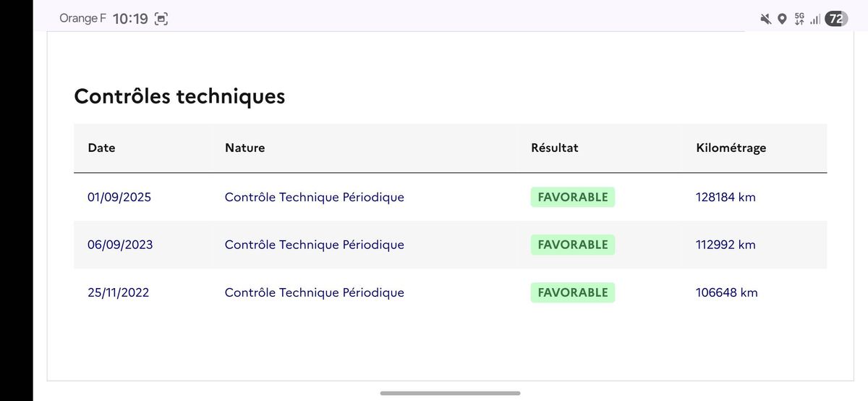Select the Kilométrage column header
The image size is (868, 401).
tap(731, 148)
